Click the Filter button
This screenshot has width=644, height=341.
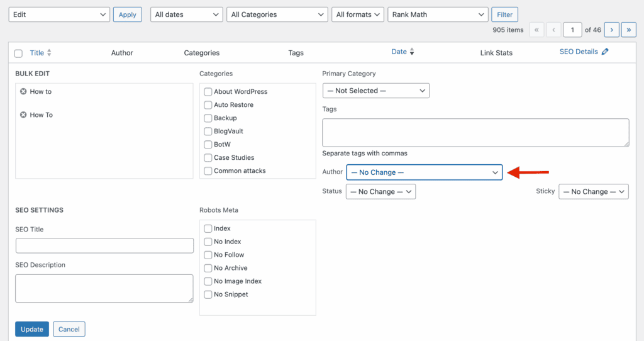[x=505, y=14]
